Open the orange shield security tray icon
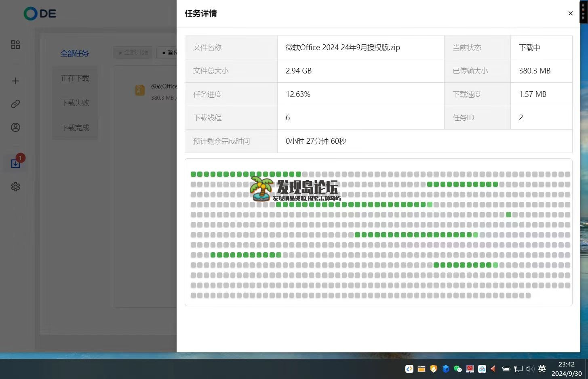Image resolution: width=588 pixels, height=379 pixels. [x=434, y=369]
